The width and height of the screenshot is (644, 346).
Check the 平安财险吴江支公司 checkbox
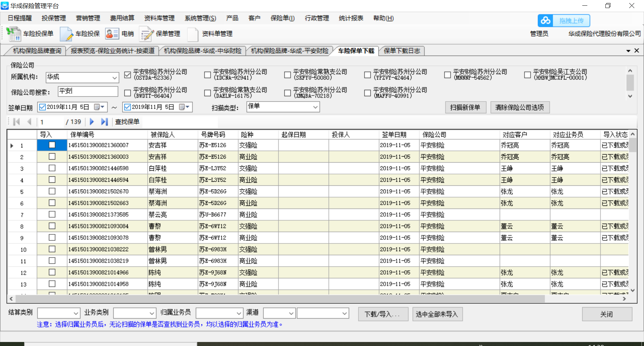click(528, 75)
